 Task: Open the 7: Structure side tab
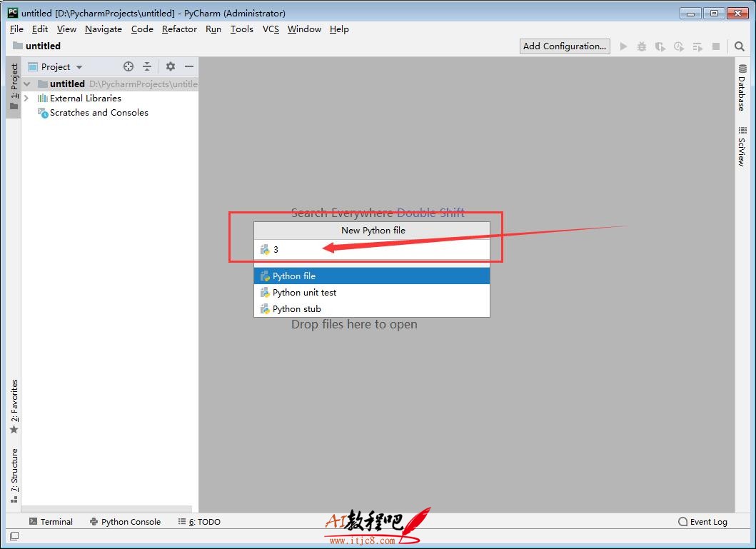click(x=14, y=475)
